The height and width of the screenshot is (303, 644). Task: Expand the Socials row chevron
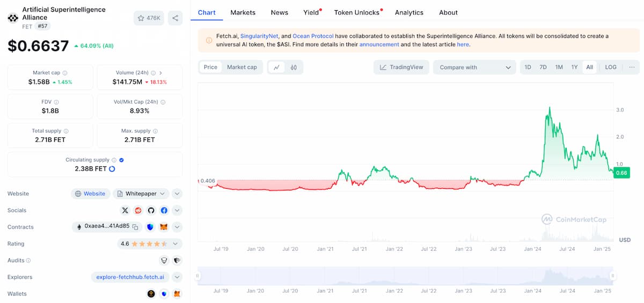(x=177, y=210)
